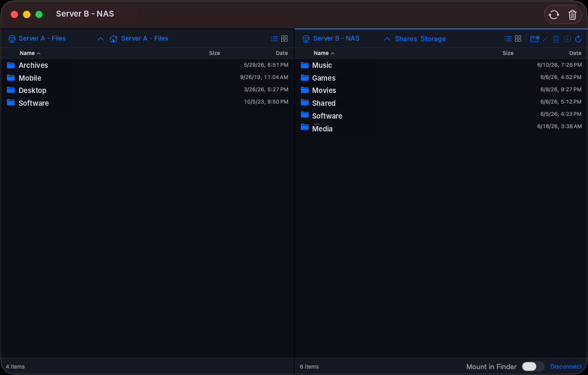Image resolution: width=588 pixels, height=375 pixels.
Task: Click the Storage breadcrumb in right pane
Action: click(x=433, y=38)
